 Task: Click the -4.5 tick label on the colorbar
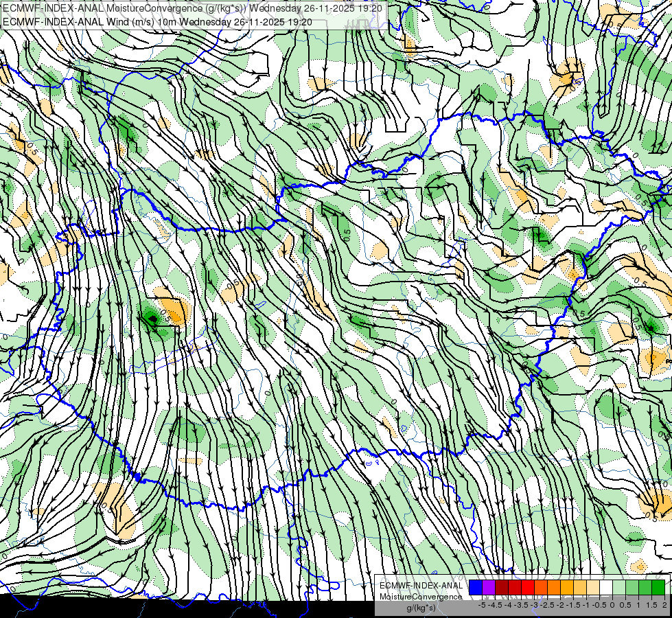click(x=496, y=605)
